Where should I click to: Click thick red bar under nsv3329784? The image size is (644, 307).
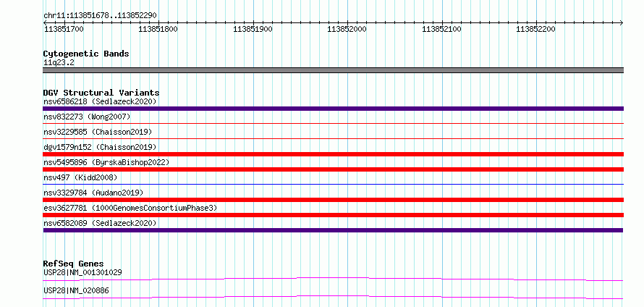[x=333, y=200]
